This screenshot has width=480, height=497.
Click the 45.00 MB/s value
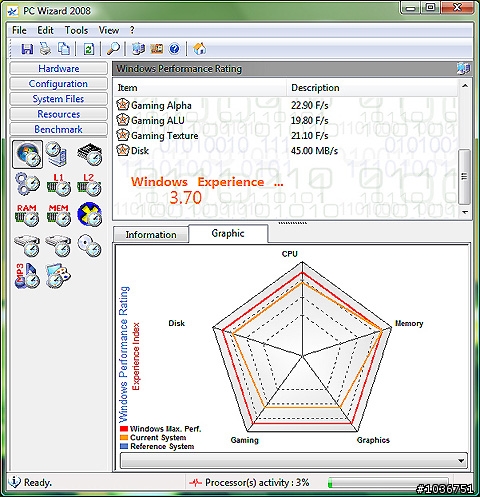(x=314, y=151)
